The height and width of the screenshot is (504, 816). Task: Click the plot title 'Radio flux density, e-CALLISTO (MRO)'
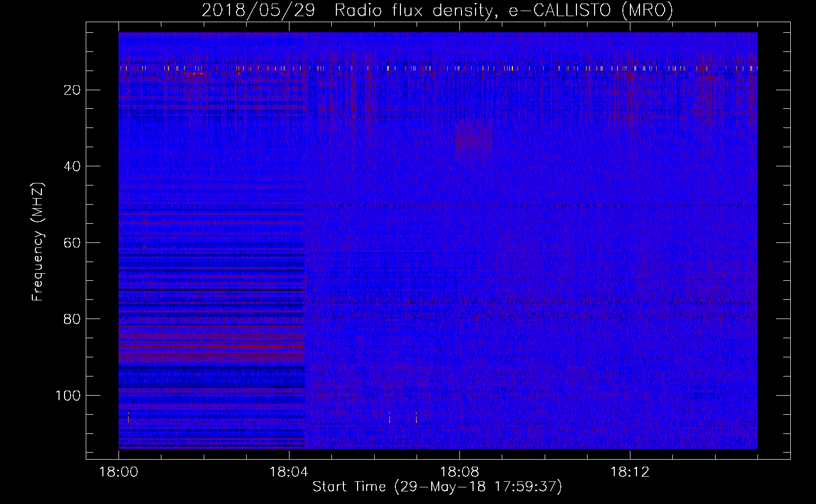pyautogui.click(x=504, y=10)
